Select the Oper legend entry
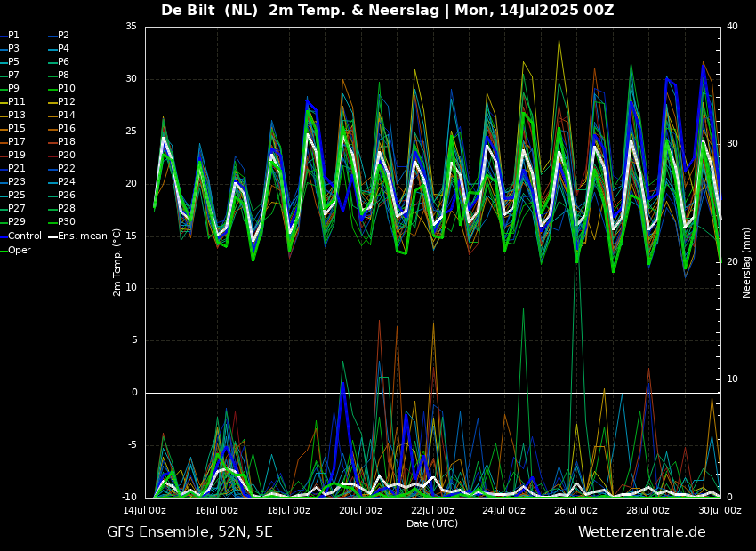756x551 pixels. [20, 250]
